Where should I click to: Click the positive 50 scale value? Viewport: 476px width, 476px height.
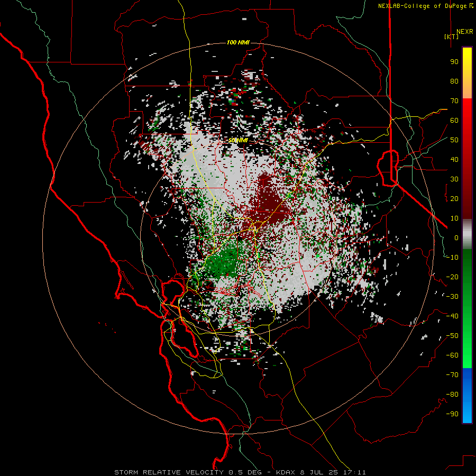coord(454,140)
